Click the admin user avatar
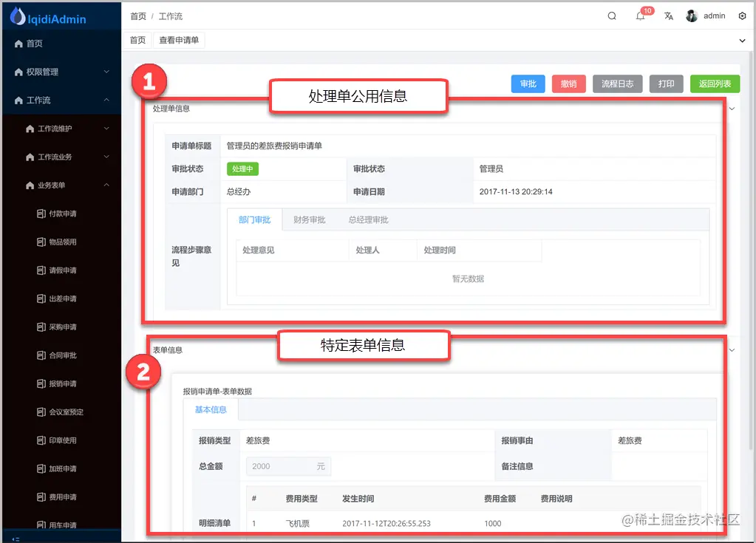This screenshot has height=543, width=756. pyautogui.click(x=692, y=16)
